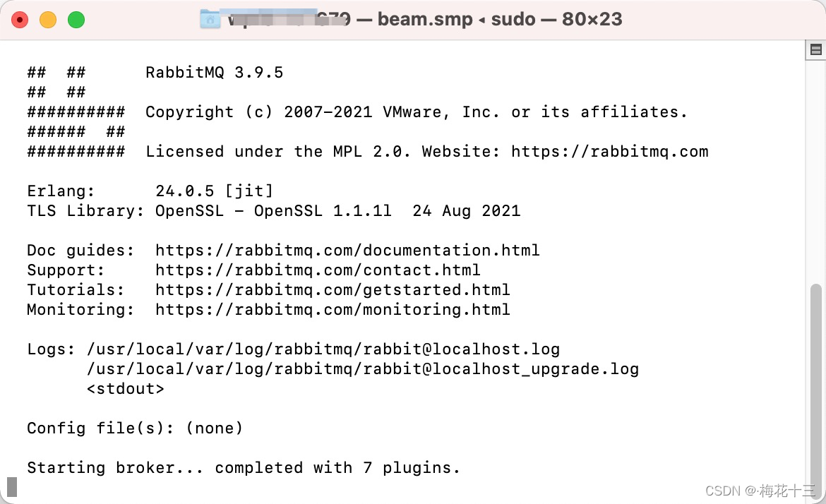Screen dimensions: 826x504
Task: Click the RabbitMQ 3.9.5 version text
Action: point(214,72)
